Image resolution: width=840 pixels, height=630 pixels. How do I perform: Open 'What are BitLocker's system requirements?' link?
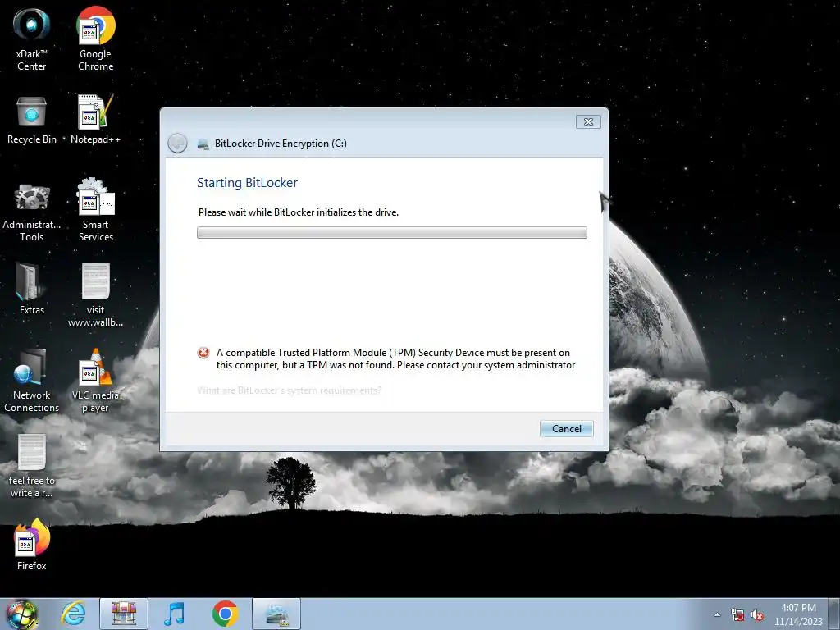pos(289,390)
